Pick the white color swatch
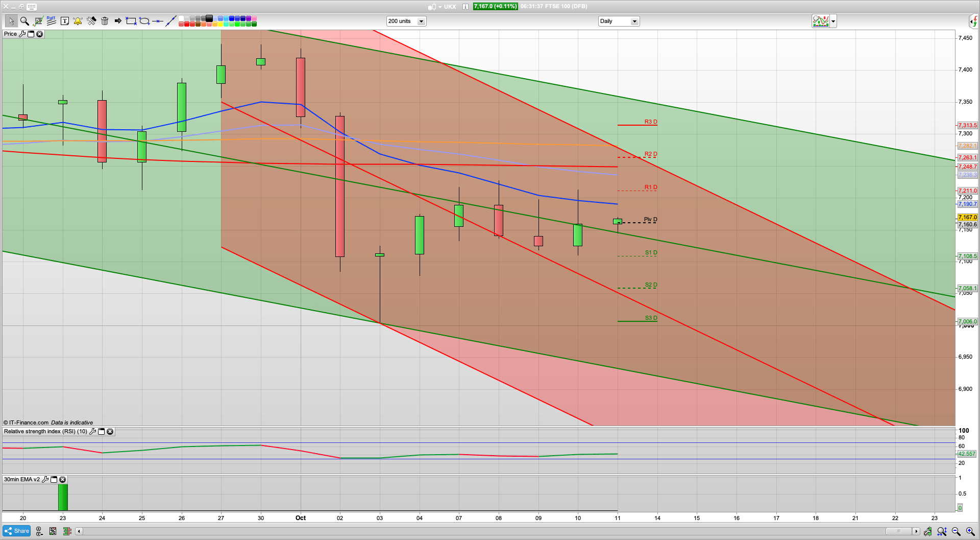Screen dimensions: 980x540 181,18
